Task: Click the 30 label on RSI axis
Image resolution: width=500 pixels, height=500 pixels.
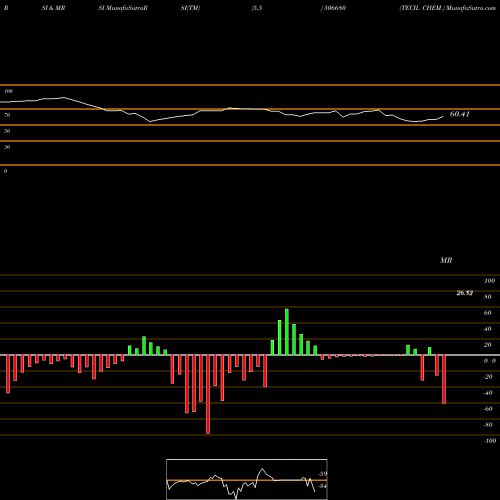Action: (7, 147)
